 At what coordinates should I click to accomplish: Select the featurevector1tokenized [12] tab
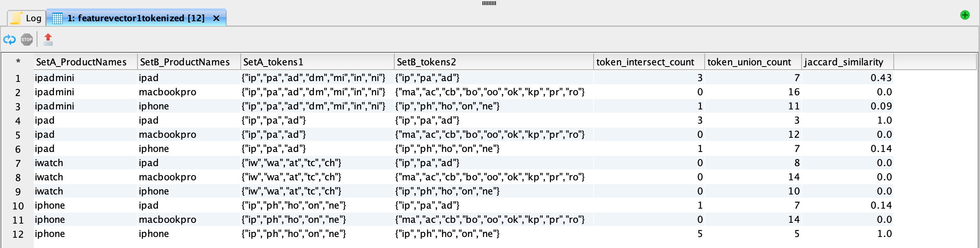(x=136, y=18)
